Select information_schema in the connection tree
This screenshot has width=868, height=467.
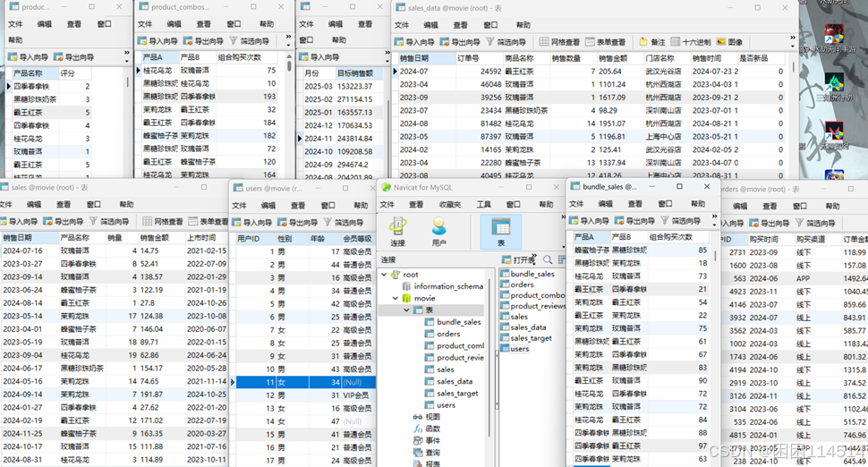pyautogui.click(x=447, y=286)
